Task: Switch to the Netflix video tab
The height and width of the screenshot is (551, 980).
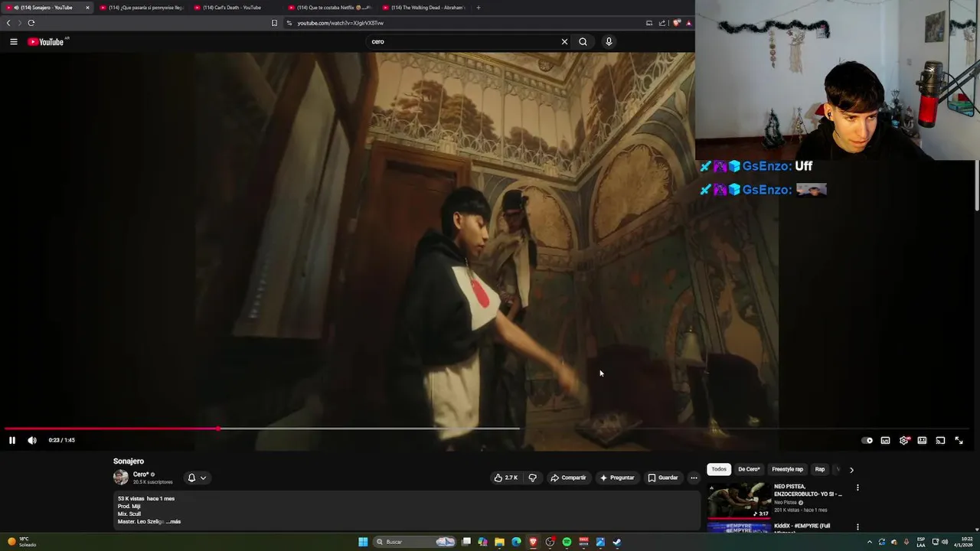Action: pos(329,8)
